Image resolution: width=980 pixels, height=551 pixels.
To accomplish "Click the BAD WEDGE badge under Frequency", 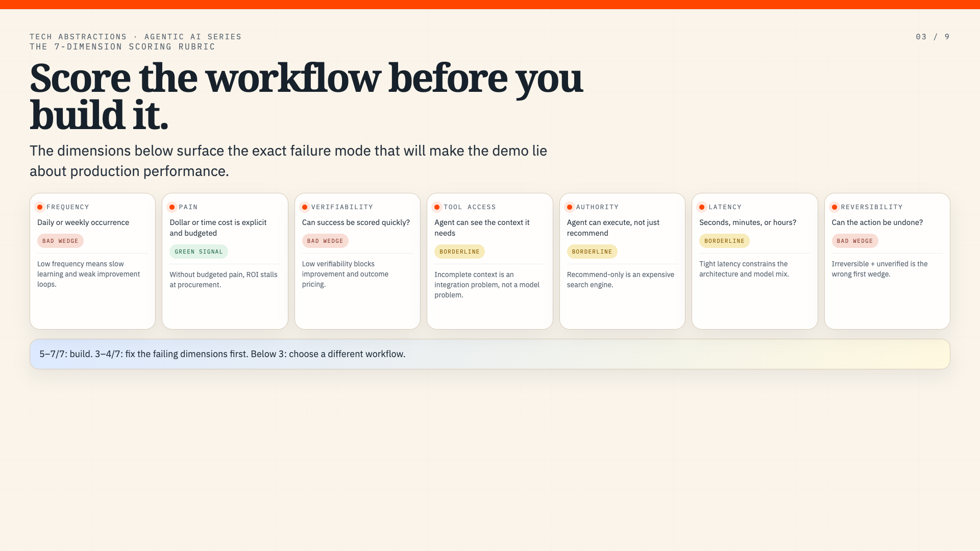I will click(60, 241).
